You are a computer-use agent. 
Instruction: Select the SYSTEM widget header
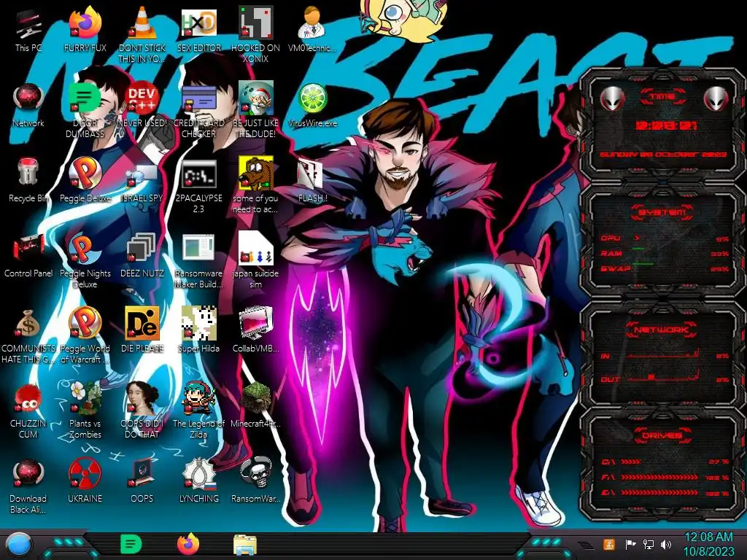[x=662, y=212]
